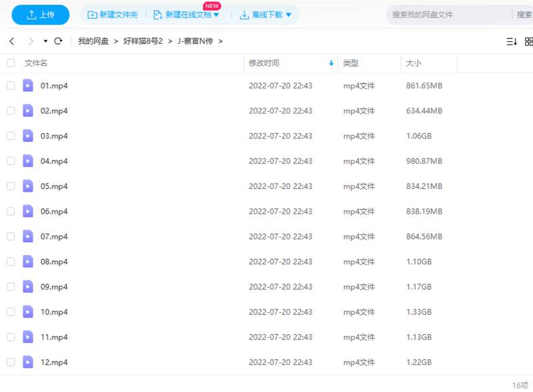Sort by the 大小 column header
This screenshot has height=392, width=533.
(413, 63)
